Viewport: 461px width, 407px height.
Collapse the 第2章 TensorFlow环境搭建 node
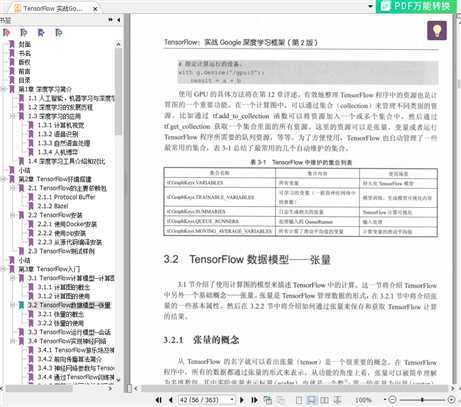tap(4, 179)
